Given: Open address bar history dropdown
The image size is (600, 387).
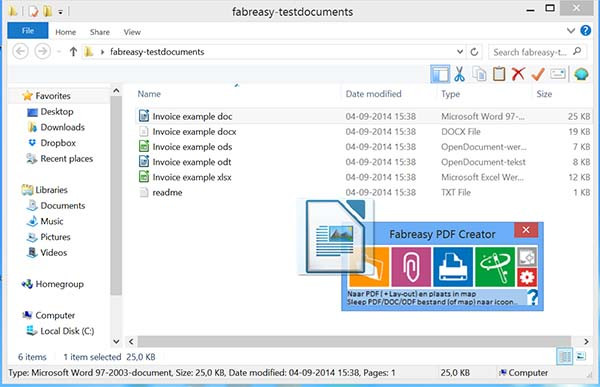Looking at the screenshot, I should [460, 51].
